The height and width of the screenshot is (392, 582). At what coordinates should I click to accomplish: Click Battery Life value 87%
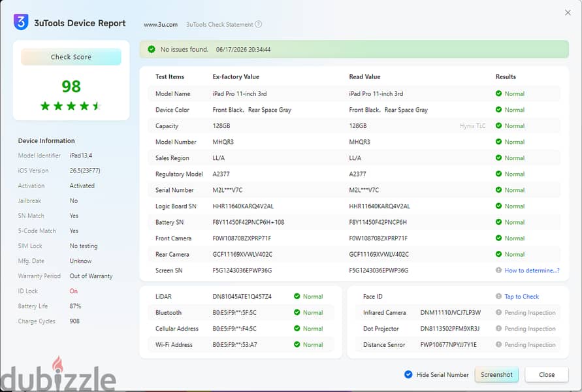click(75, 306)
